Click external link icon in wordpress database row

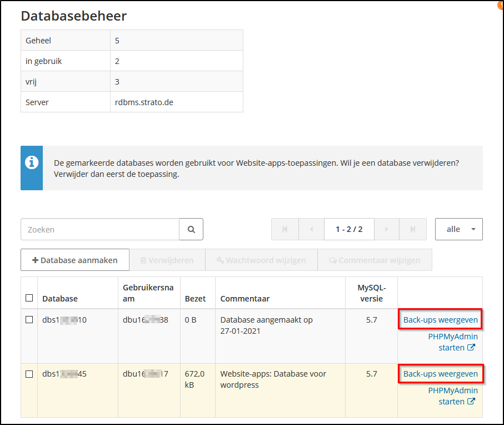471,402
